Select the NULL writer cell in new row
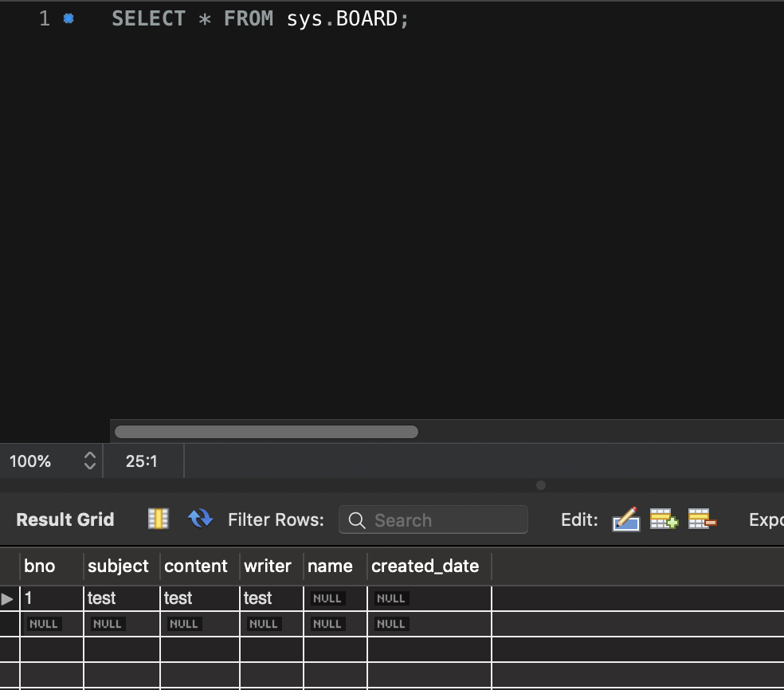 click(272, 624)
